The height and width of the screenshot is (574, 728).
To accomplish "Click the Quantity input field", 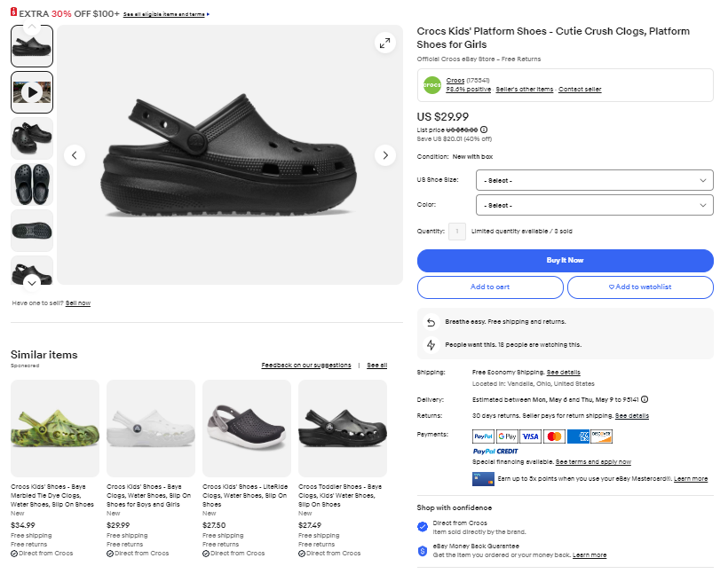I will [x=457, y=231].
